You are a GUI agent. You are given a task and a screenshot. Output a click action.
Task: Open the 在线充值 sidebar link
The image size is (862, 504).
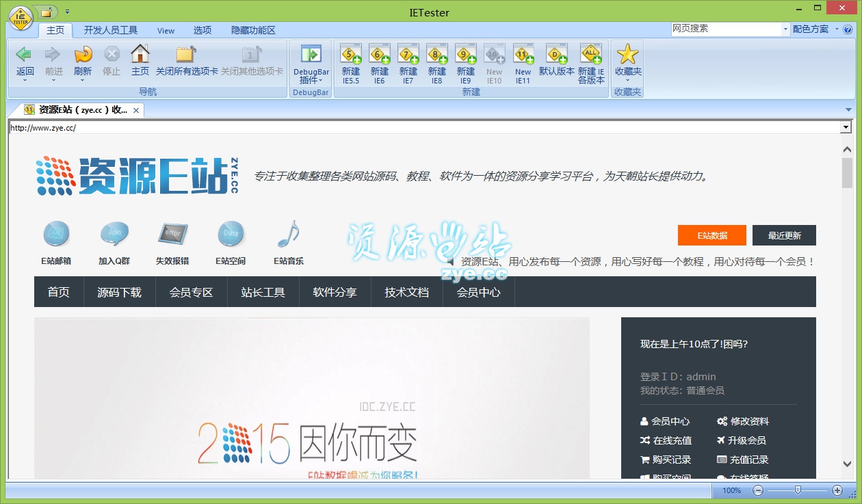tap(666, 440)
